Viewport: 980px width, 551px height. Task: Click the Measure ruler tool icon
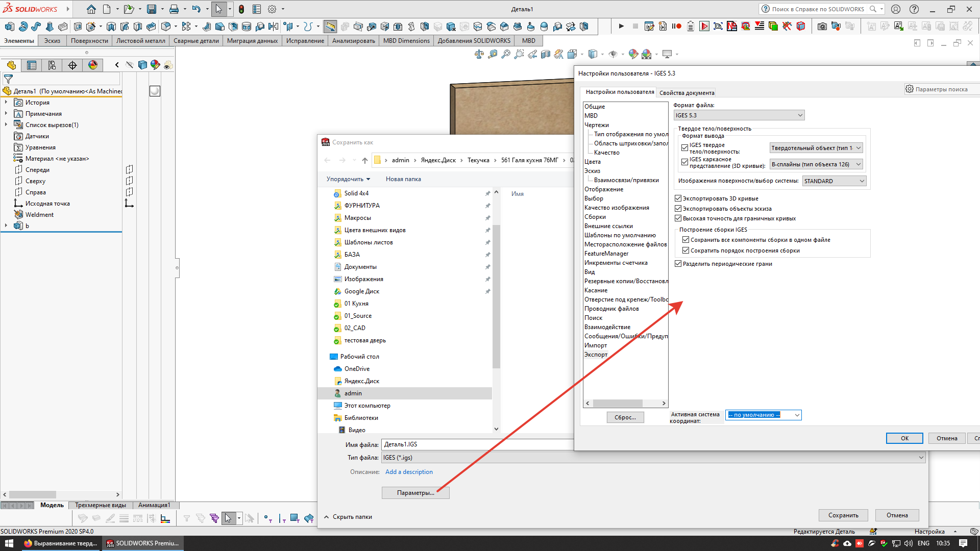tap(330, 27)
